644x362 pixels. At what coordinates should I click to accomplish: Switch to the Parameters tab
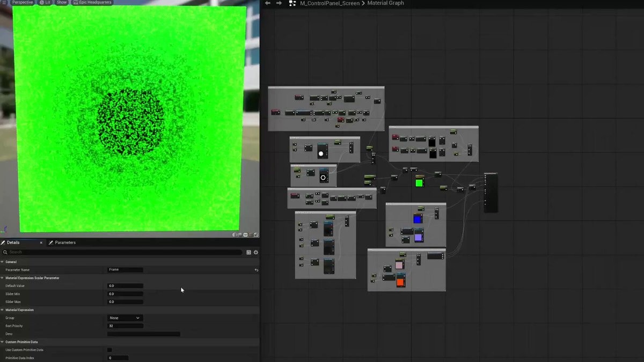click(62, 242)
